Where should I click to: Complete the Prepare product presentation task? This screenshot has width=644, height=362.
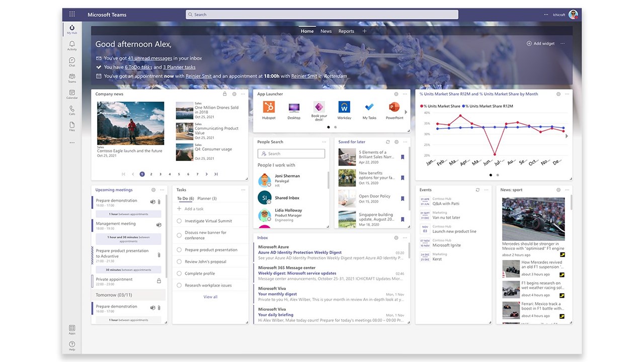click(179, 250)
